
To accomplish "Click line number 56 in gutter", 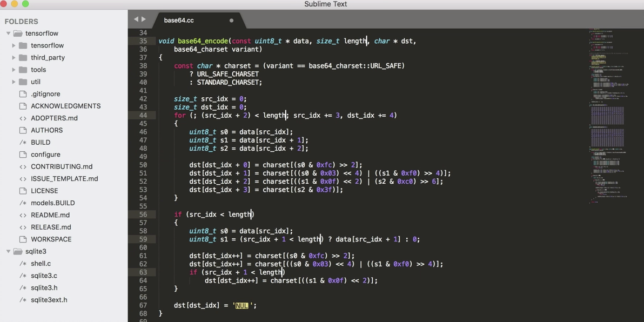I will (143, 214).
